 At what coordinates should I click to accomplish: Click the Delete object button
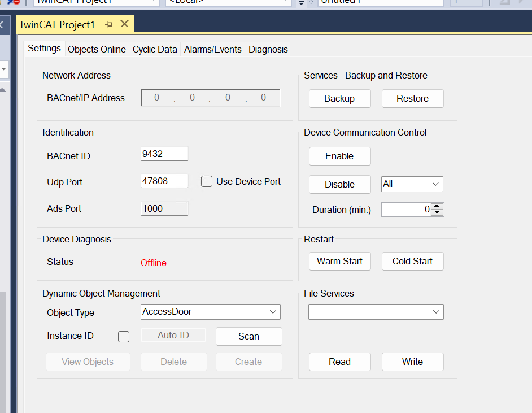pos(174,362)
